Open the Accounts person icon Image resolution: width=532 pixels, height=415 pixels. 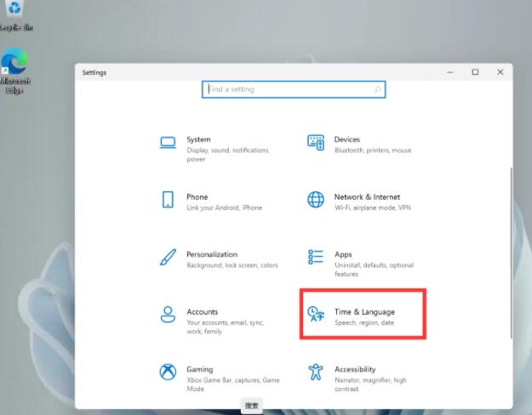[168, 315]
